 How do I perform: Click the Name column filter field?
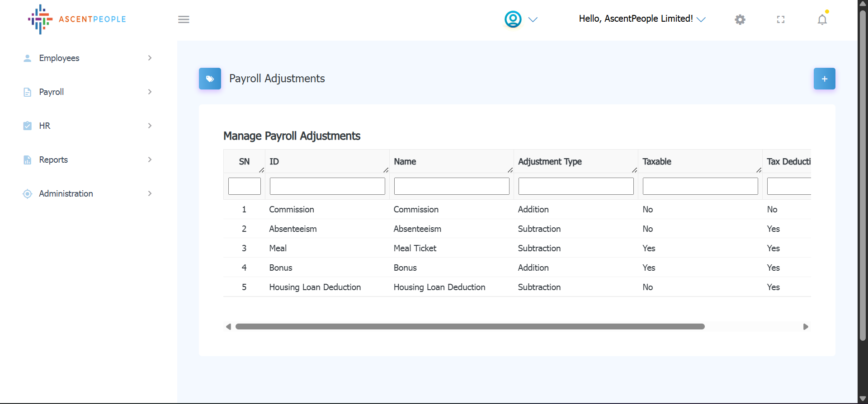[x=451, y=186]
